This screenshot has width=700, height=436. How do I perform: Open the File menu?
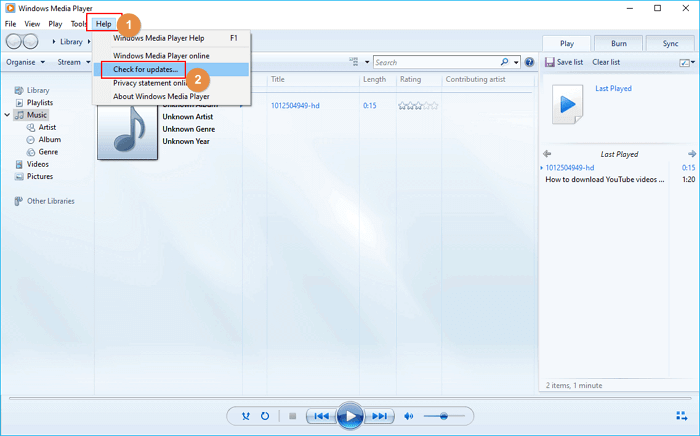(x=10, y=24)
